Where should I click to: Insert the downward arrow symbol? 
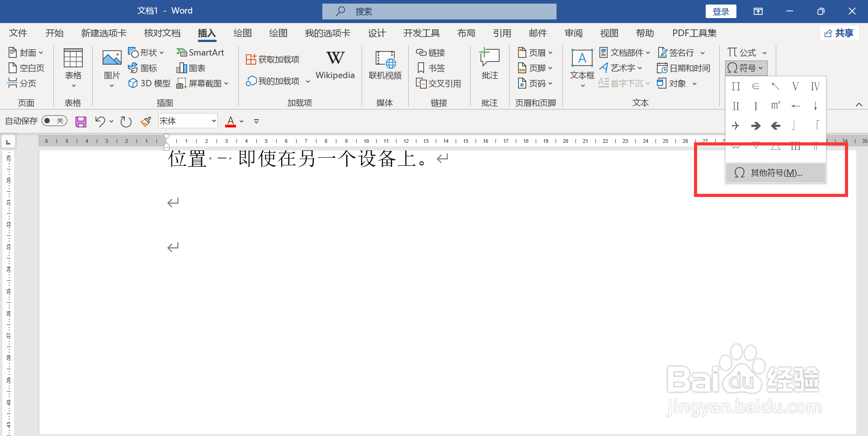point(815,106)
